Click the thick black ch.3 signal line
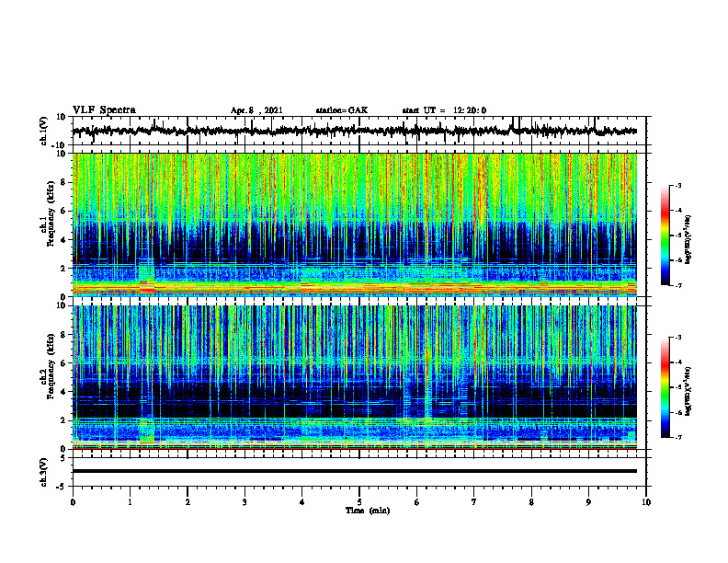728x563 pixels. pyautogui.click(x=354, y=471)
